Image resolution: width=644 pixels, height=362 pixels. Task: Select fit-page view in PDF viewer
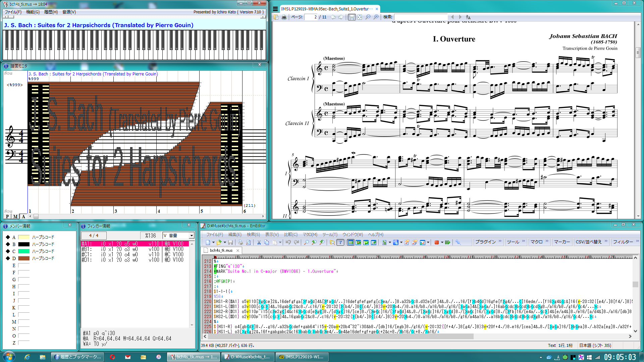(360, 17)
